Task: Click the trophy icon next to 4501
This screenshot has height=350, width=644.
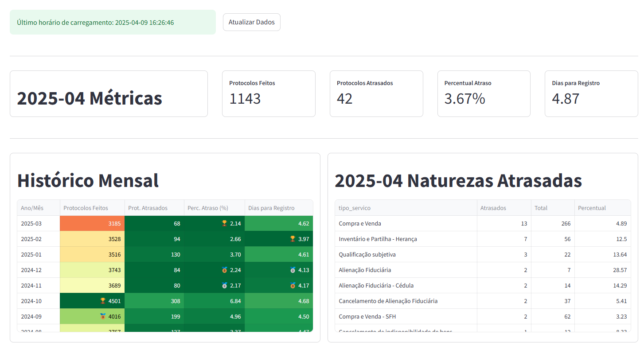Action: click(x=103, y=301)
